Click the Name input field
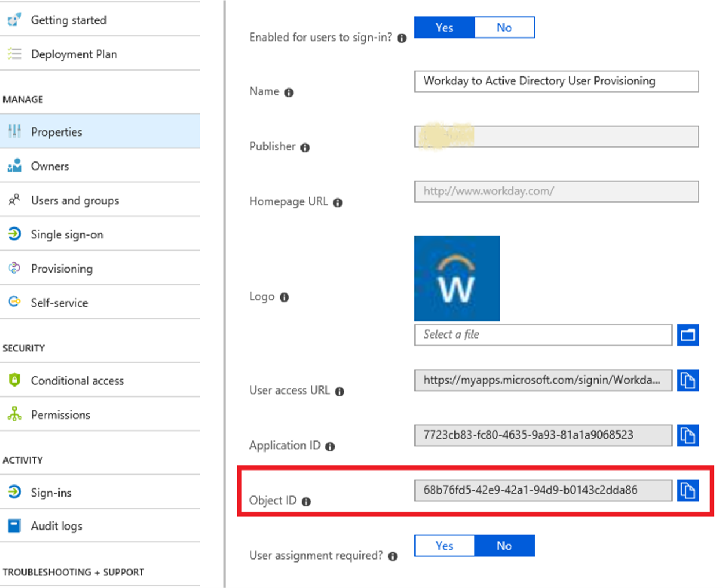 tap(556, 81)
